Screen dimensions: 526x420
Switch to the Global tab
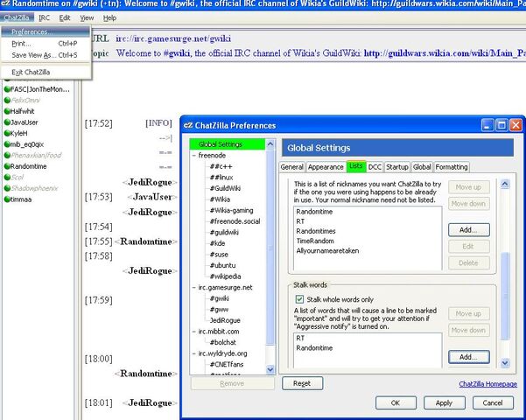point(422,167)
